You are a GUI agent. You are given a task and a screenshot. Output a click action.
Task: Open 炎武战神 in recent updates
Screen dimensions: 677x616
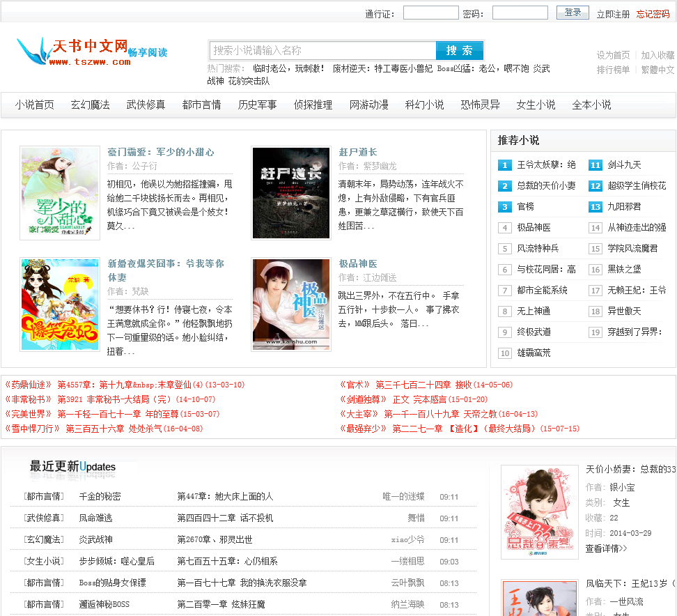tap(95, 540)
